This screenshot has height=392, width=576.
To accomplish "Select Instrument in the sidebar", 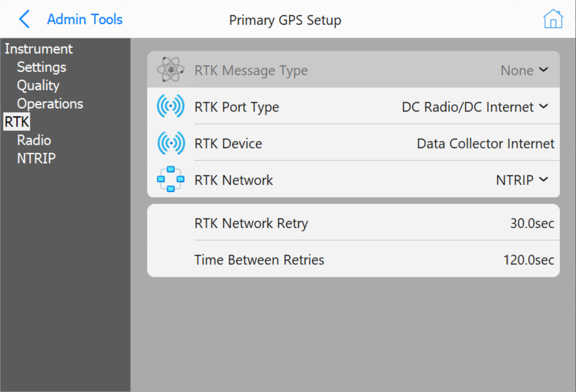I will pos(38,49).
